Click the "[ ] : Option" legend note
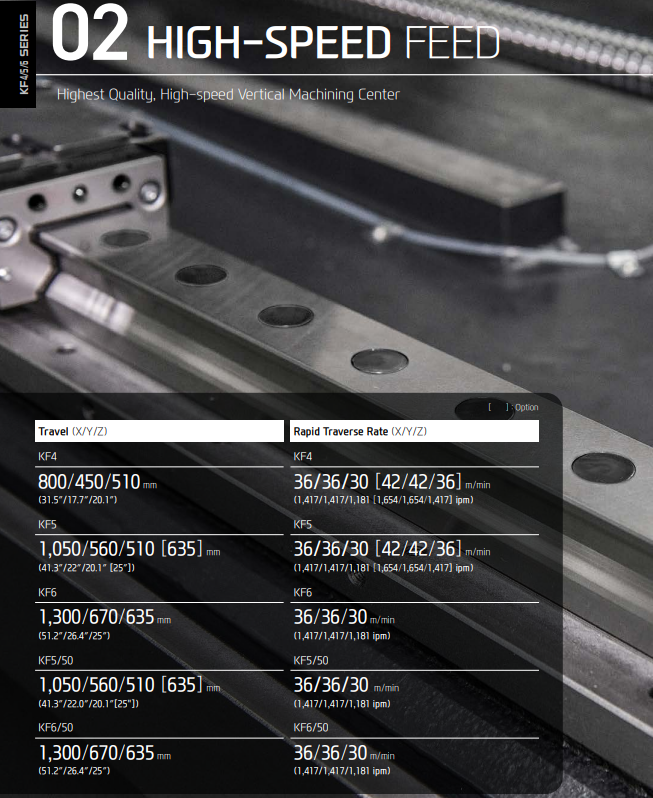Screen dimensions: 653x798 [x=512, y=408]
